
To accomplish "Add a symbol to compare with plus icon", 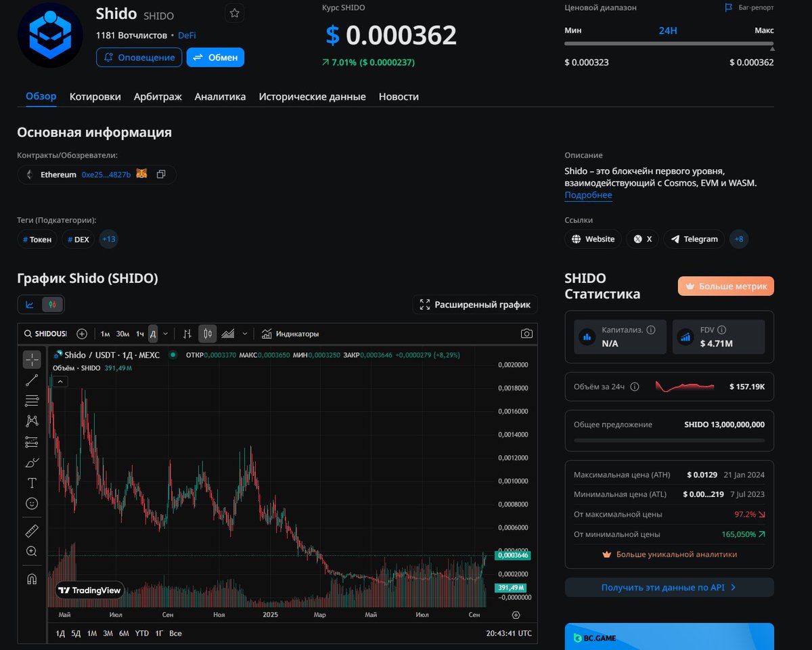I will 82,334.
